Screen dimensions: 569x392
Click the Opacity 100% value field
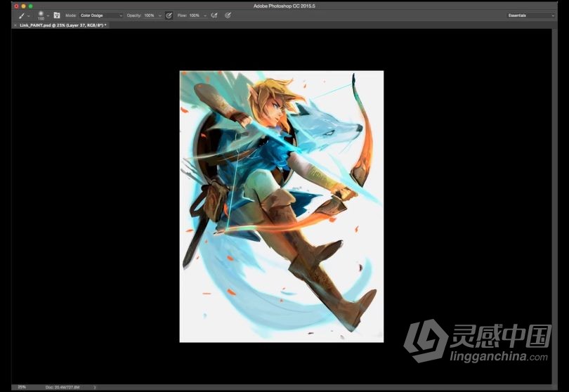coord(150,15)
